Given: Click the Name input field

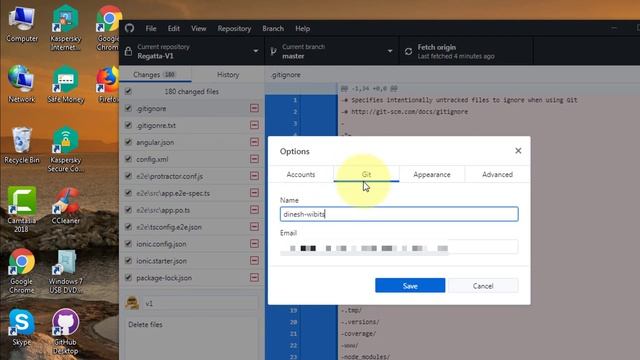Looking at the screenshot, I should 399,214.
